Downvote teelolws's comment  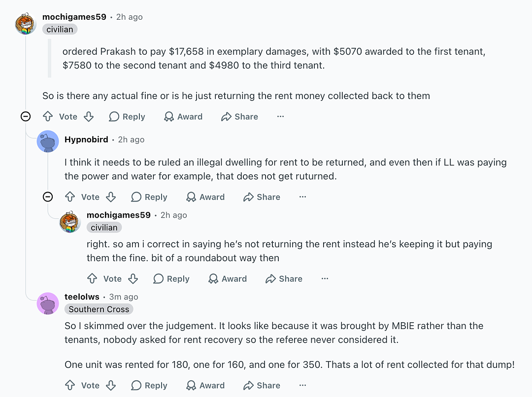[x=111, y=385]
